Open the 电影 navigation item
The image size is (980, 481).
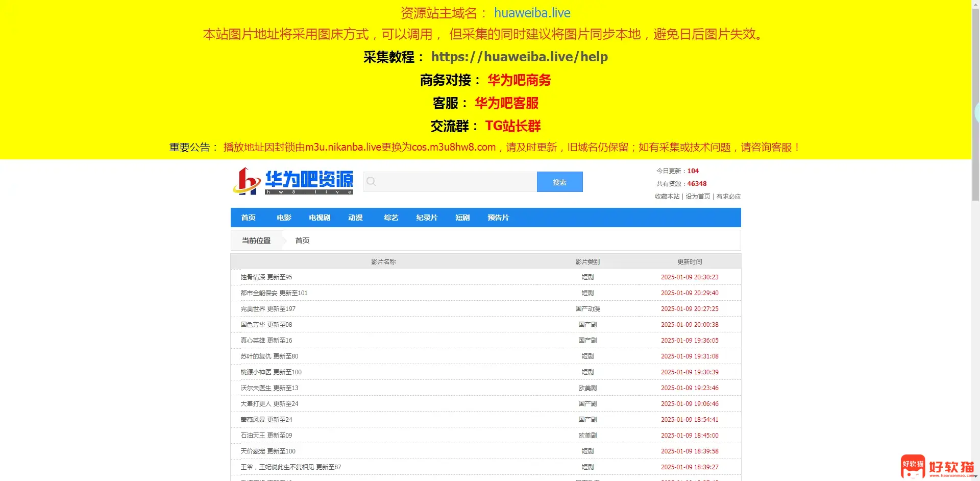[x=284, y=218]
